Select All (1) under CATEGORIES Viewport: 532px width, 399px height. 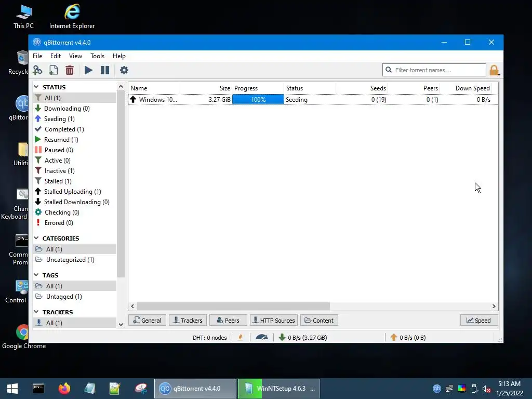pyautogui.click(x=75, y=249)
